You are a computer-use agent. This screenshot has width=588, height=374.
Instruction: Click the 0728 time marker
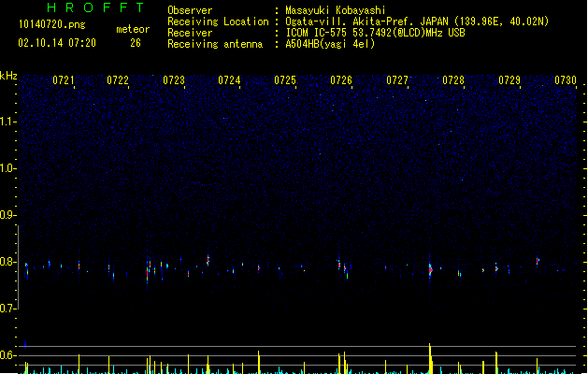(453, 80)
